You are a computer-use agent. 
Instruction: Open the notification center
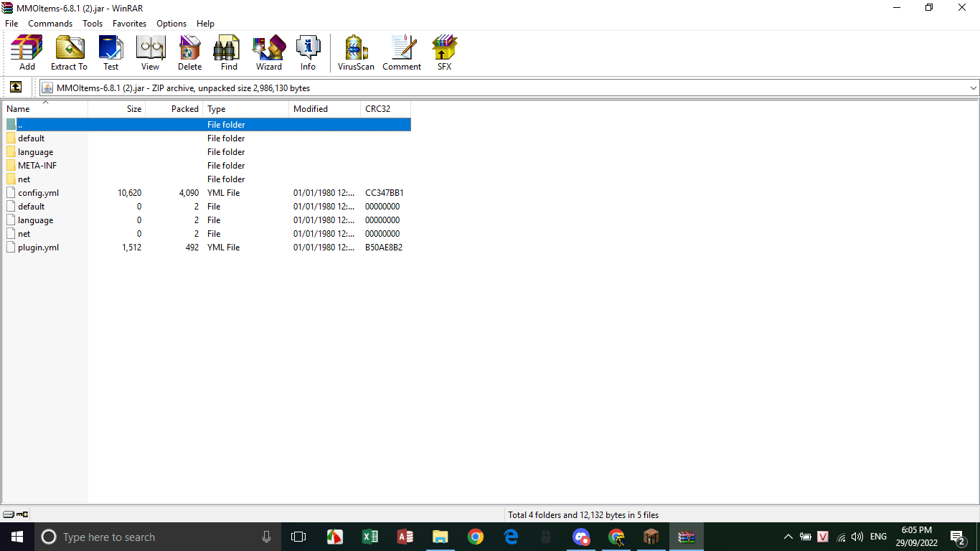[957, 537]
